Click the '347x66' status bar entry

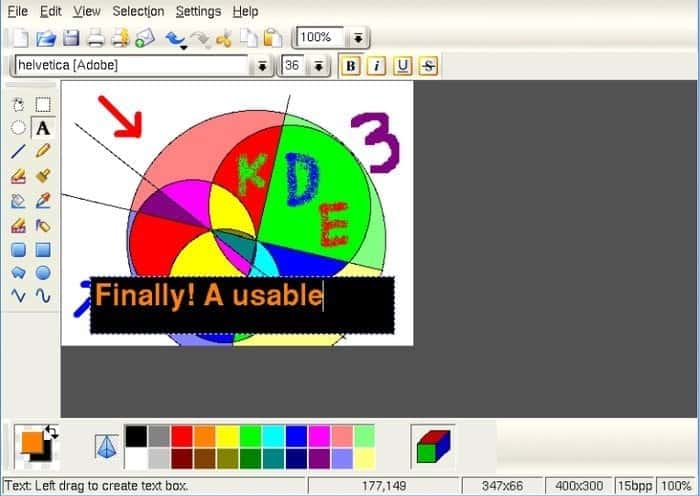[x=502, y=485]
